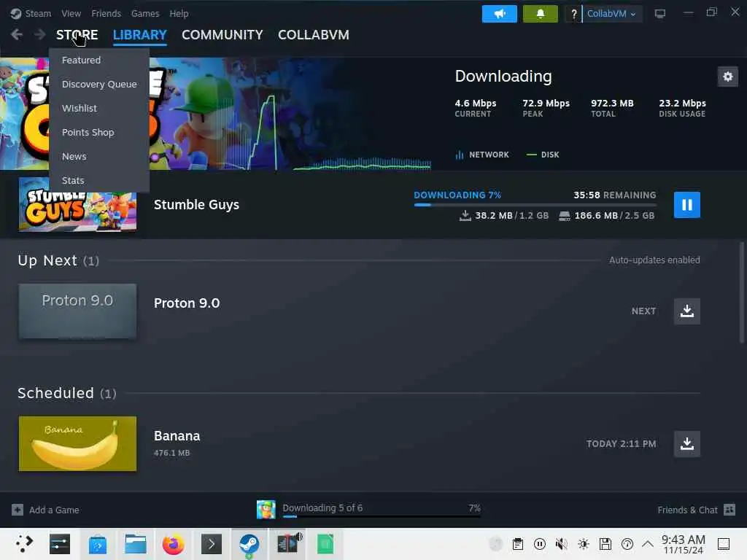747x560 pixels.
Task: Click the media pause tray icon
Action: point(539,544)
